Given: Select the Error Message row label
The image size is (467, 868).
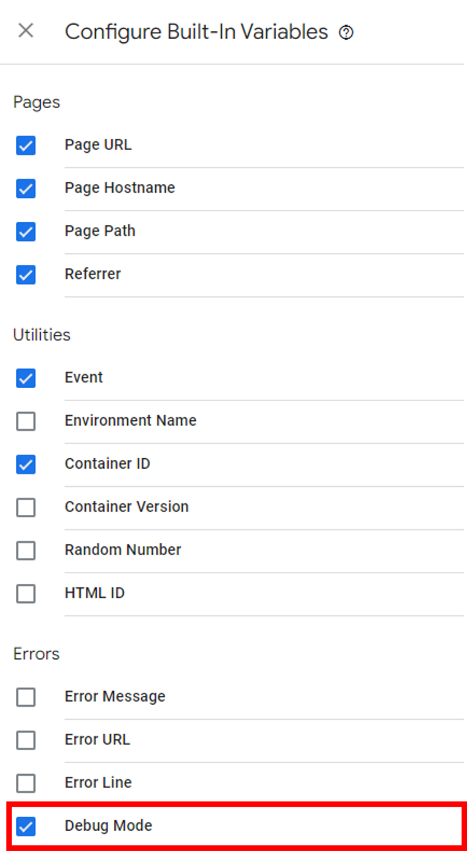Looking at the screenshot, I should pos(114,696).
